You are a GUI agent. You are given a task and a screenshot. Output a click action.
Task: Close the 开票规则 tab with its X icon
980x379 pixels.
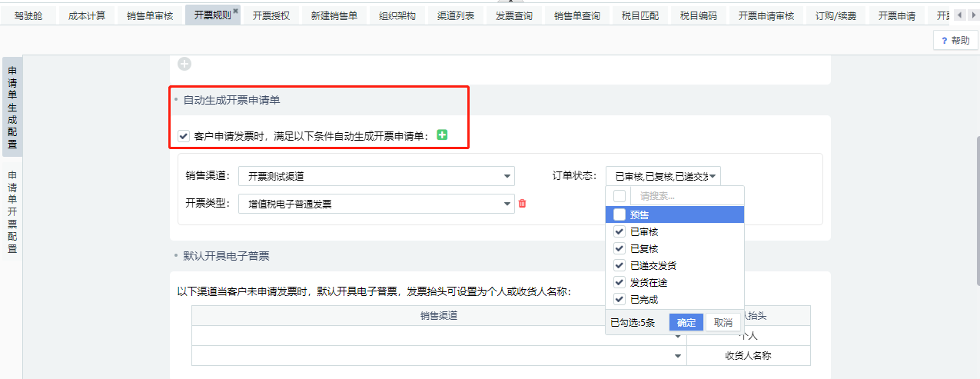236,11
